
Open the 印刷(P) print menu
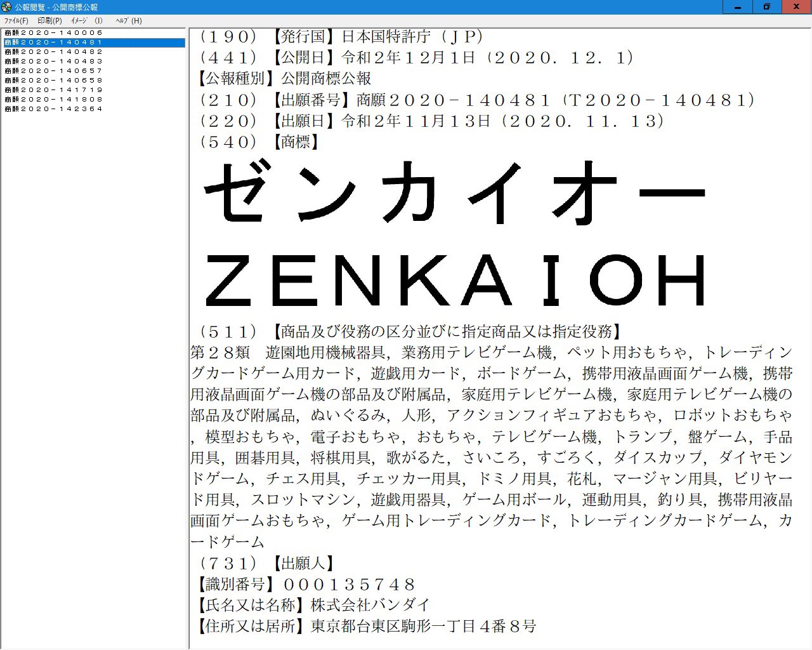point(49,21)
